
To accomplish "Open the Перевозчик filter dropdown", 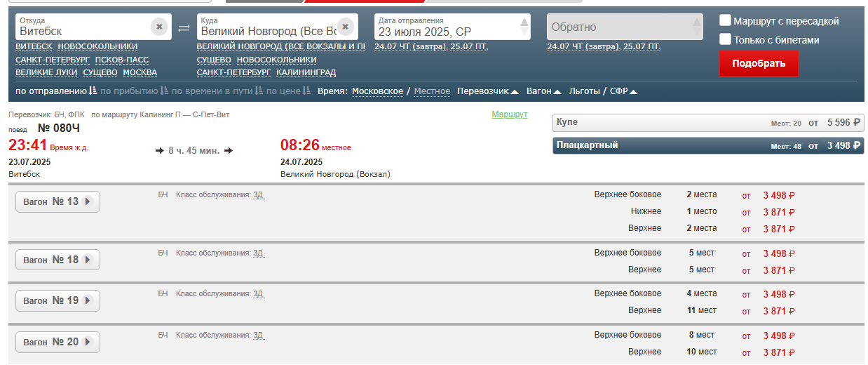I will coord(487,91).
